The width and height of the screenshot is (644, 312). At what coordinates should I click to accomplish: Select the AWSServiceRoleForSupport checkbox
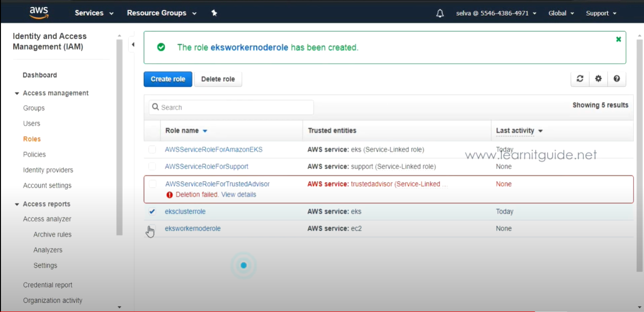152,167
